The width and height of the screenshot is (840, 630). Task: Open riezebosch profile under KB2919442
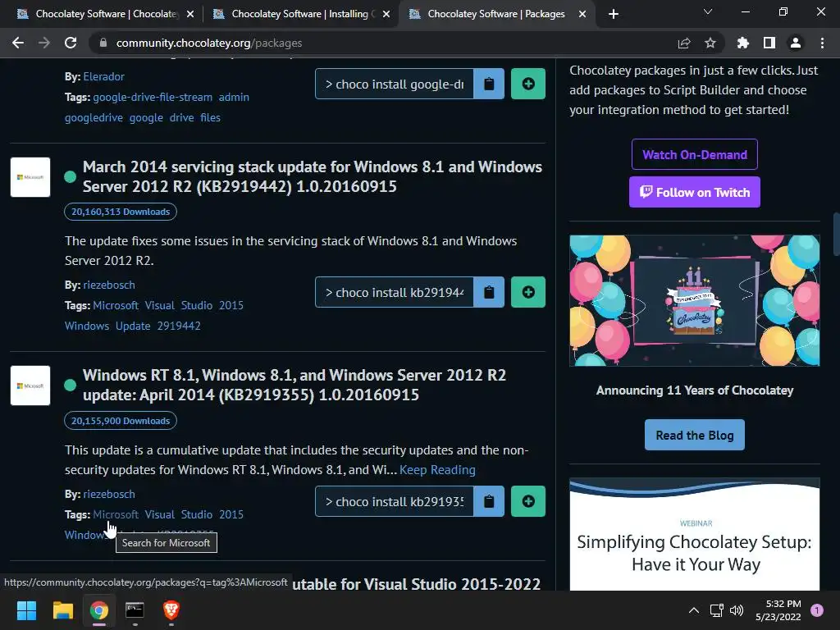109,285
